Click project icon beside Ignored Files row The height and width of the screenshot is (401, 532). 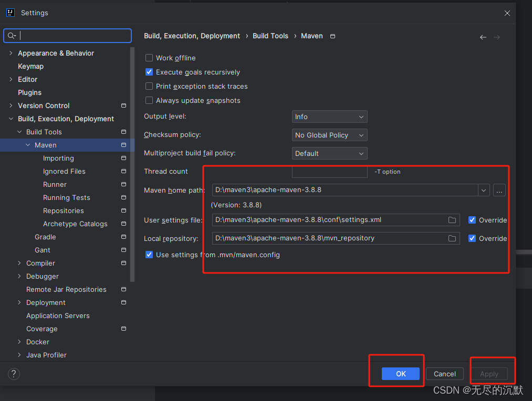click(x=123, y=171)
